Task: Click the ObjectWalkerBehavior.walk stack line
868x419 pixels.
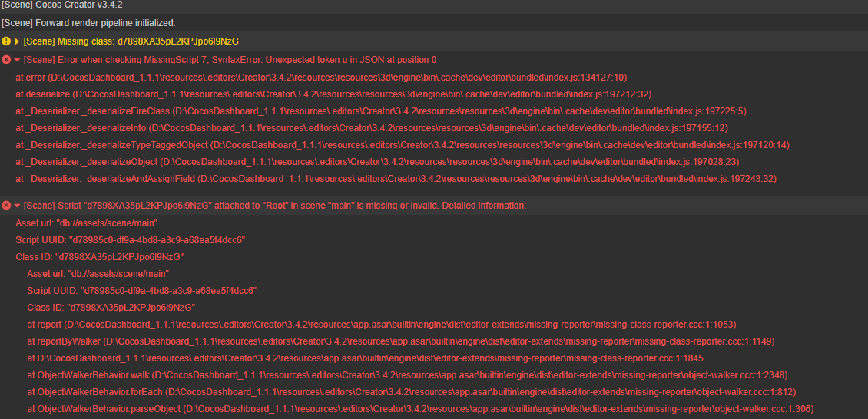Action: tap(407, 375)
